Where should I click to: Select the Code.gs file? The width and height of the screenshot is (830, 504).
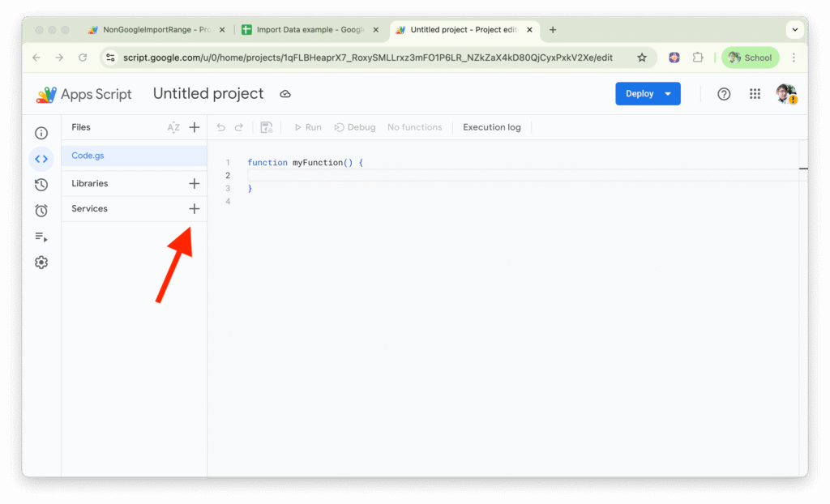(x=88, y=156)
